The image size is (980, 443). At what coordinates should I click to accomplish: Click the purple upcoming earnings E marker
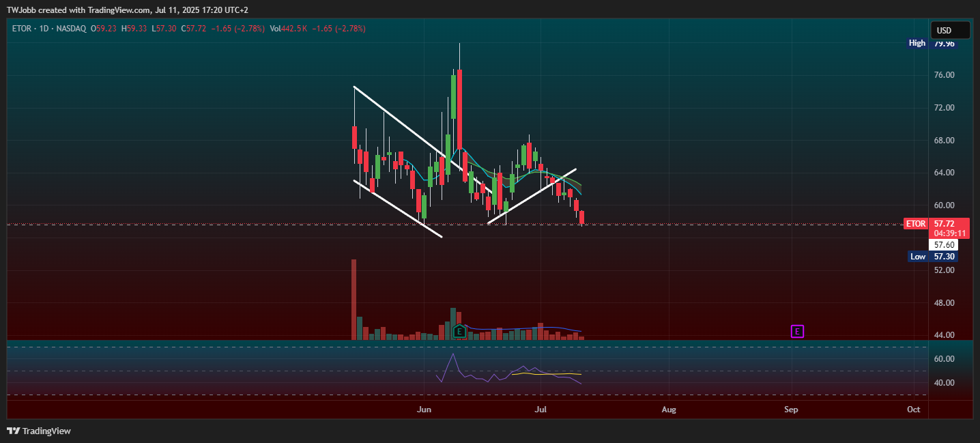click(797, 332)
